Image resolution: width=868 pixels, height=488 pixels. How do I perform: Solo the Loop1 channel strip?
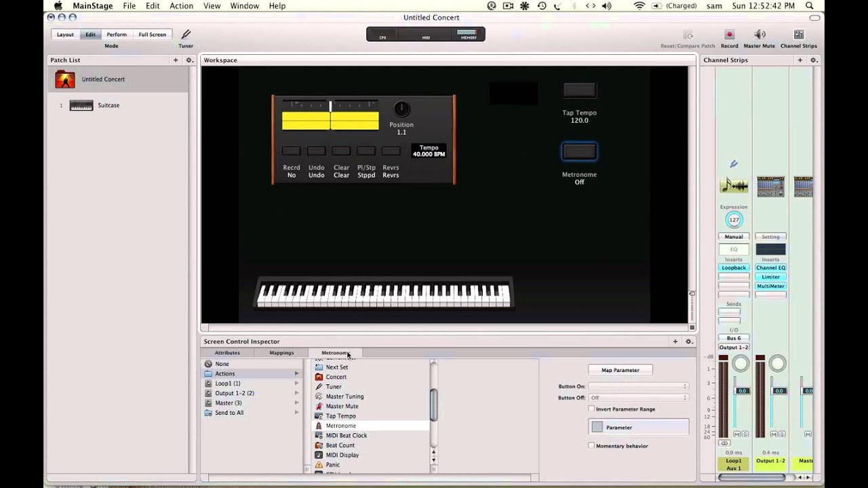pyautogui.click(x=745, y=434)
